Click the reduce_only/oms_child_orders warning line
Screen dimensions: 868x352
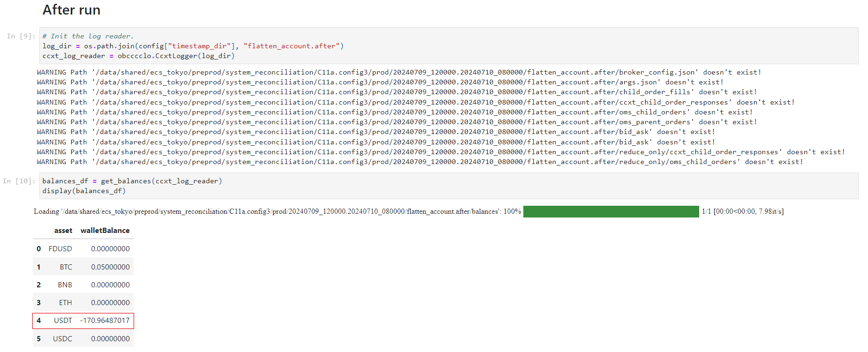tap(420, 162)
